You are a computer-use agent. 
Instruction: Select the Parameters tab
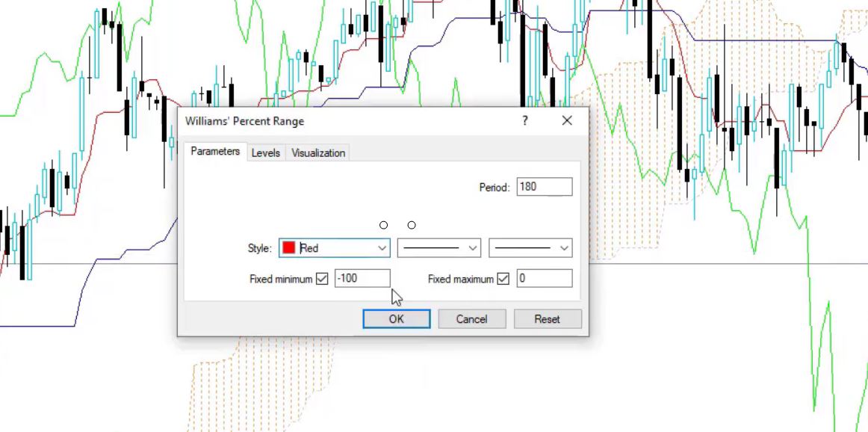[215, 151]
